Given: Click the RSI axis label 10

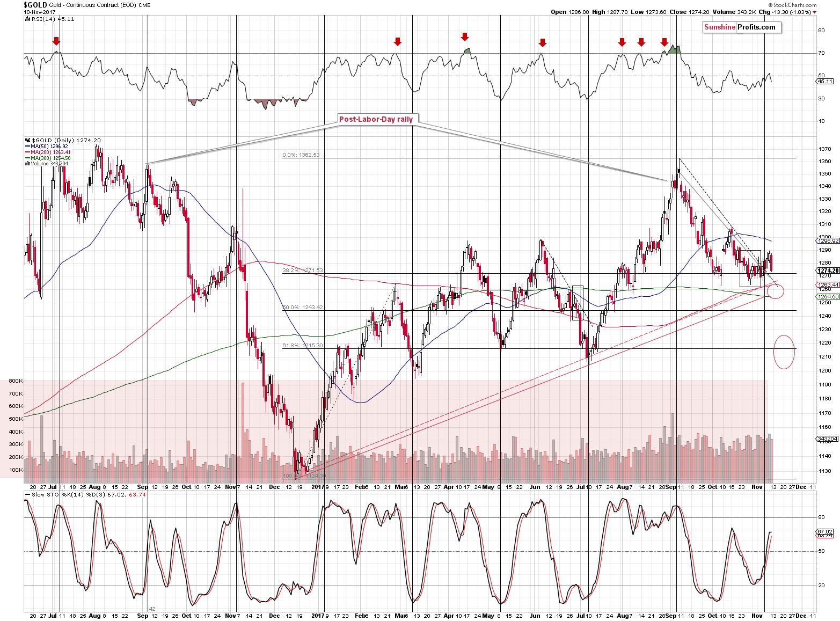Looking at the screenshot, I should point(821,121).
